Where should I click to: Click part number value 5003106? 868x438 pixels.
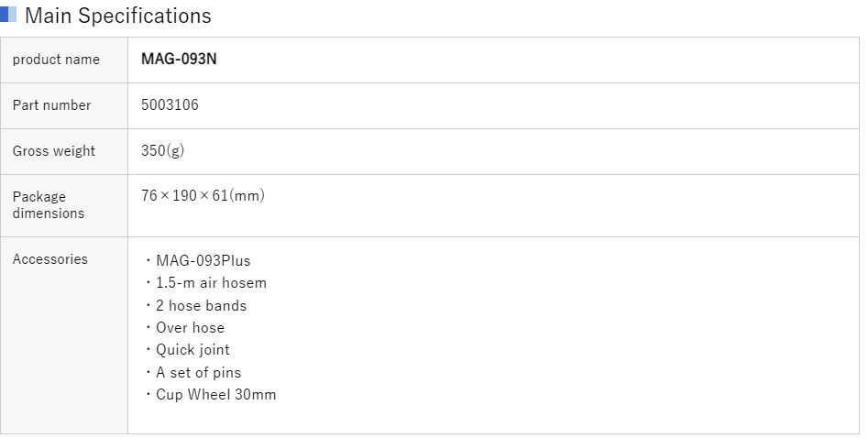(170, 105)
